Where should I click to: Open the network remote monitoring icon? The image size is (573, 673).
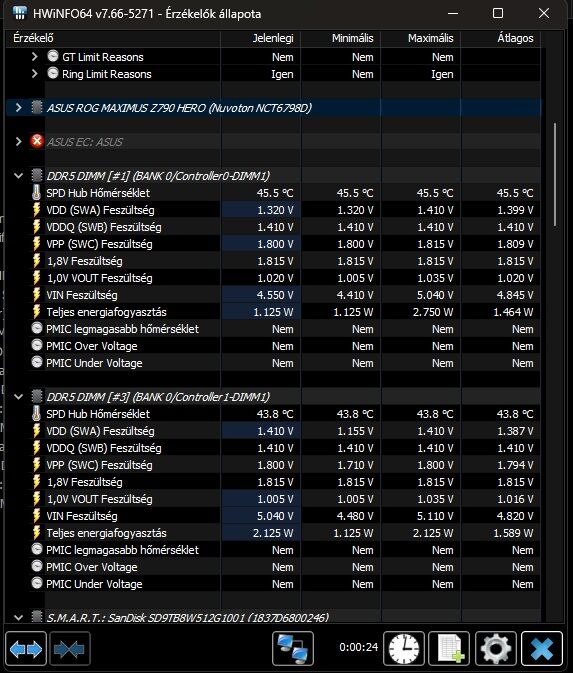[x=293, y=648]
